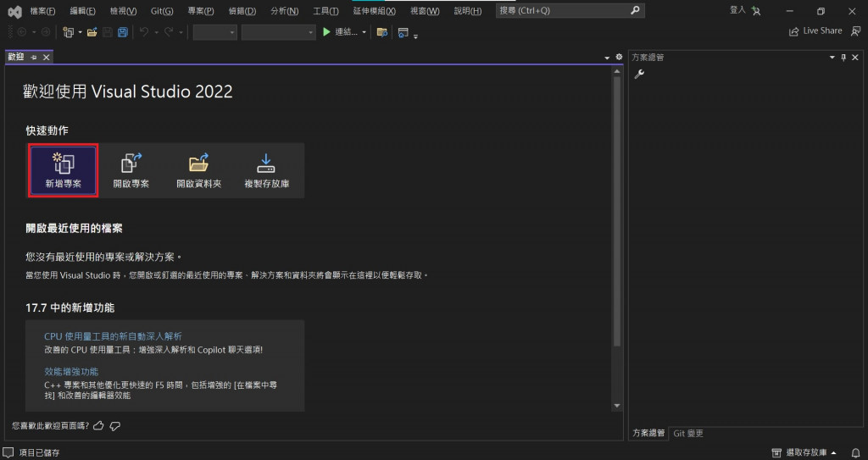Click the navigate backward toolbar arrow
868x460 pixels.
point(22,33)
